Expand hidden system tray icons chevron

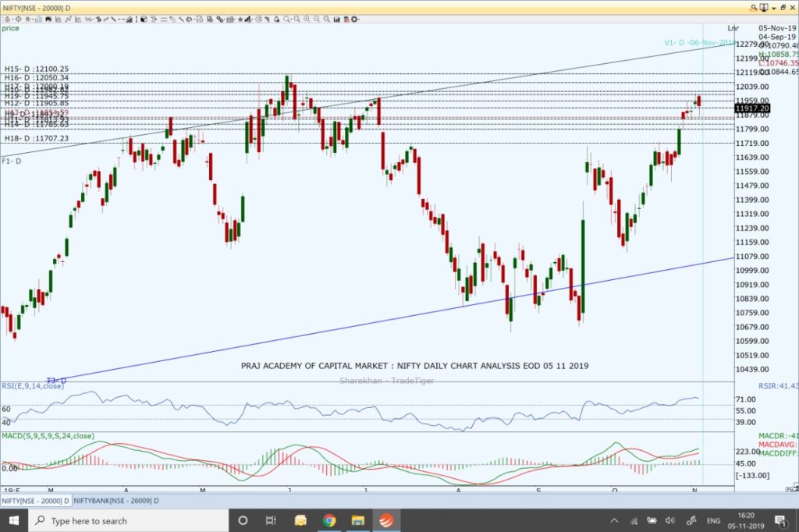[615, 520]
